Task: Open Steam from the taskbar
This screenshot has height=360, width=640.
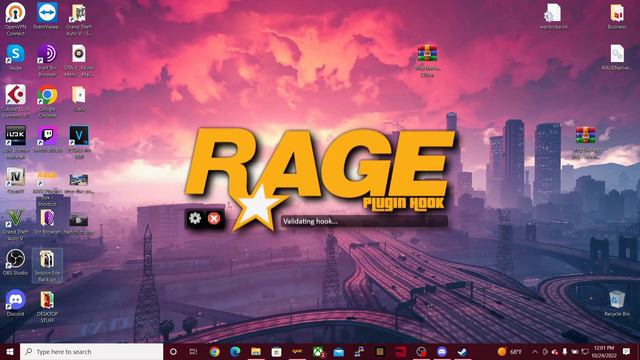Action: (x=462, y=351)
